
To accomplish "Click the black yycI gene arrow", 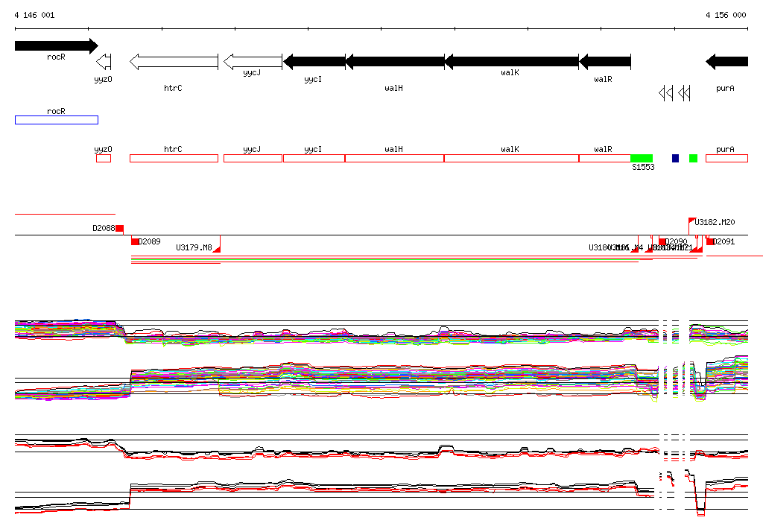I will (314, 62).
